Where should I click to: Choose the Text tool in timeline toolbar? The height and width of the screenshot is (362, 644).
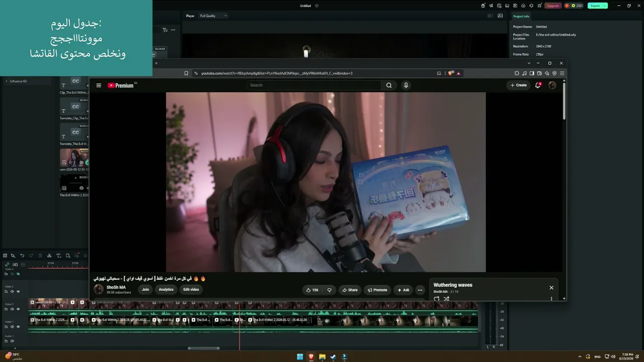58,256
